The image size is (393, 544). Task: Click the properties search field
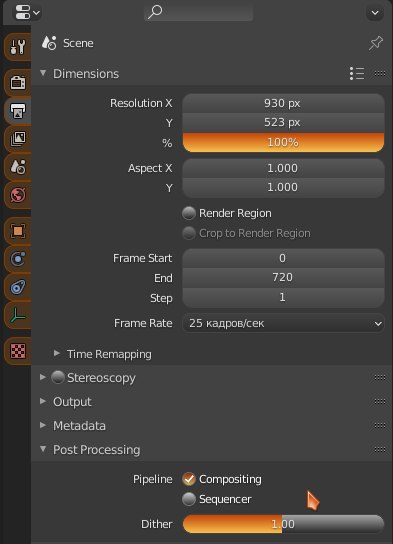coord(198,12)
